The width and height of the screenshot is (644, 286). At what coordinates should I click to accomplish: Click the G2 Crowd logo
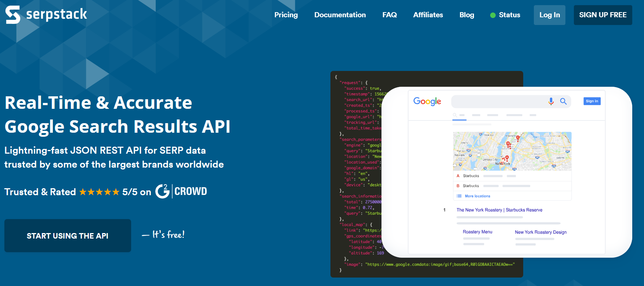point(181,191)
